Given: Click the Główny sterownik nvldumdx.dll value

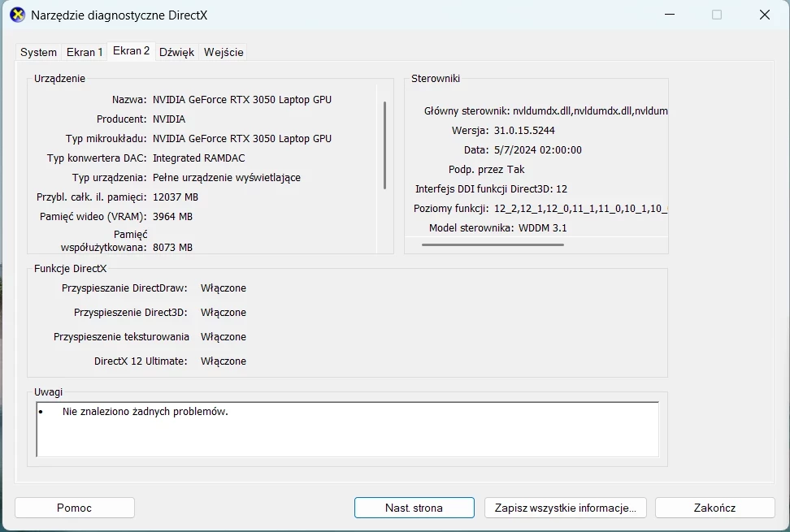Looking at the screenshot, I should (x=590, y=111).
